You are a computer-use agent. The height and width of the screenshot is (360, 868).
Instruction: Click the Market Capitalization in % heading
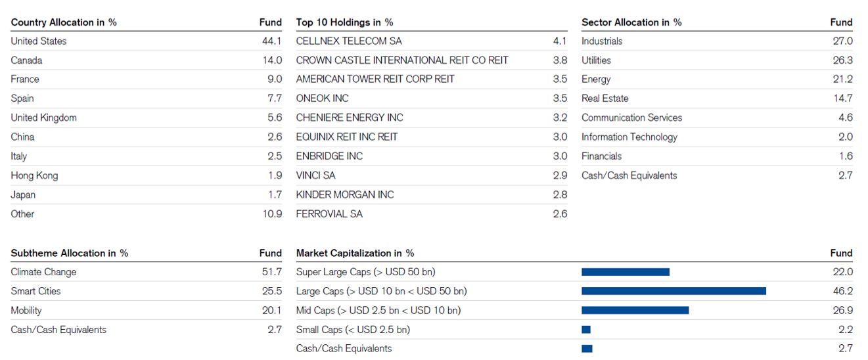click(355, 253)
